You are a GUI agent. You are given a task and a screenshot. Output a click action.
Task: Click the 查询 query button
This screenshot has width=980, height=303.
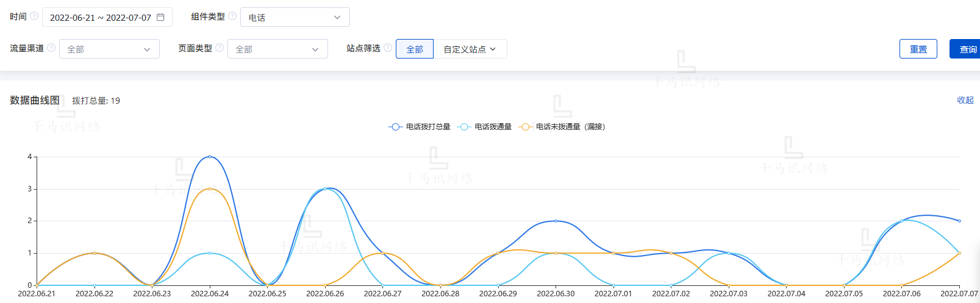pyautogui.click(x=967, y=49)
